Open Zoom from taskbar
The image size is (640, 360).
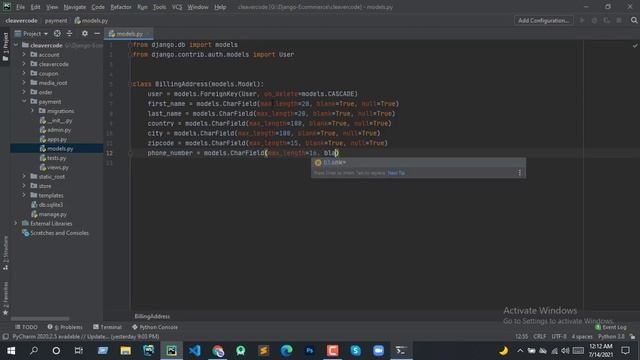(378, 351)
